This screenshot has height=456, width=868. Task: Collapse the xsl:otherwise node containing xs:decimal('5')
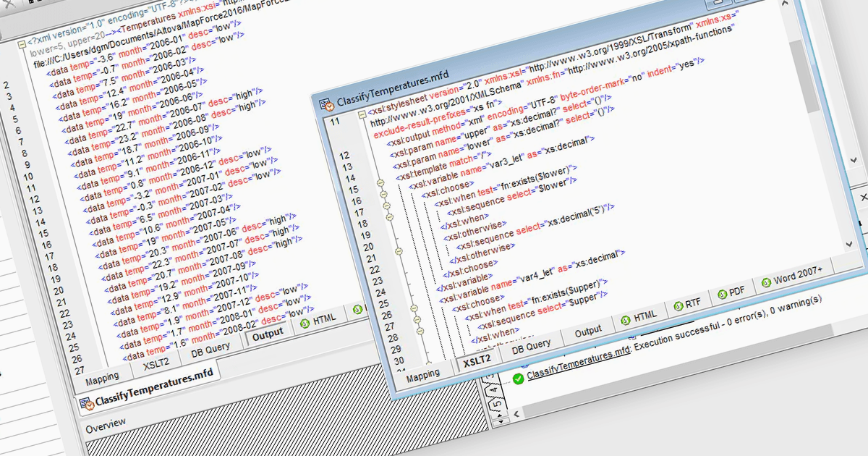[x=398, y=250]
